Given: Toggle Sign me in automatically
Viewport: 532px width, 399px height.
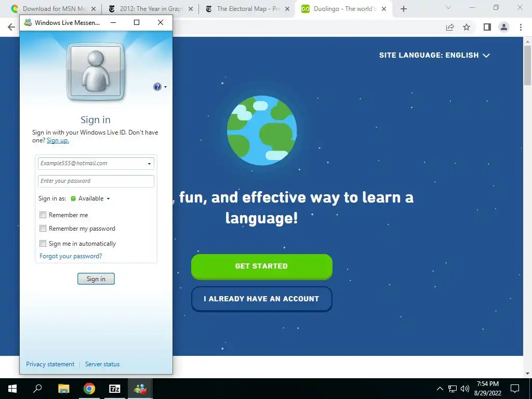Looking at the screenshot, I should 43,243.
